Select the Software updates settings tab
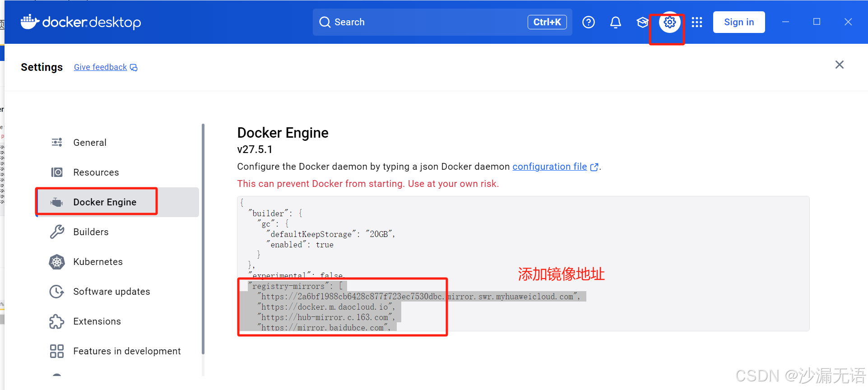868x390 pixels. [x=117, y=292]
